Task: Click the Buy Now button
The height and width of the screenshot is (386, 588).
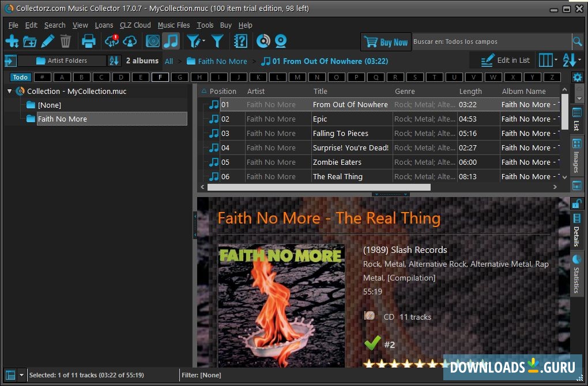Action: [x=386, y=42]
